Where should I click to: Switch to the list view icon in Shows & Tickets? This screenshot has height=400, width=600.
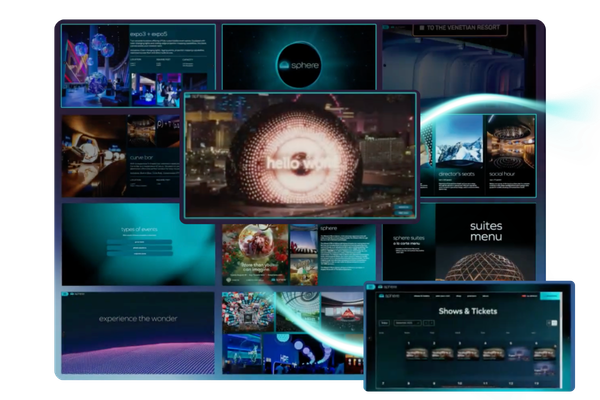coord(549,323)
